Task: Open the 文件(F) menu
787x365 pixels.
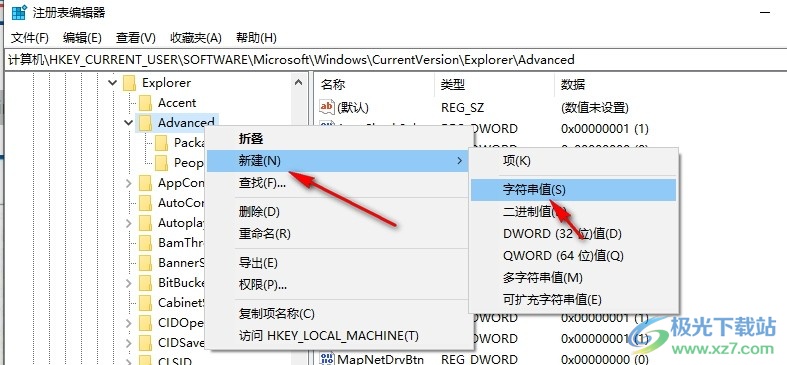Action: click(x=30, y=38)
